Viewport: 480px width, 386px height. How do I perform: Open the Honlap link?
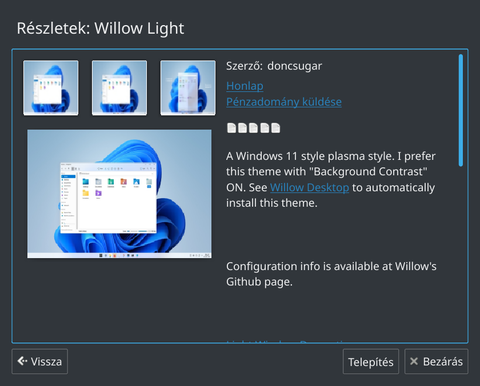coord(245,86)
